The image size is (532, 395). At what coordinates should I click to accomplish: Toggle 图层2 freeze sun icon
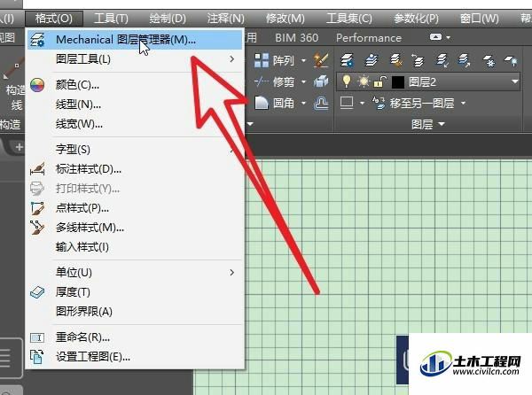[x=364, y=81]
